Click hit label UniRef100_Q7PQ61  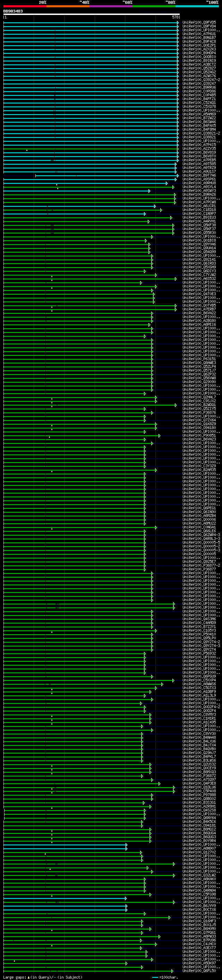click(x=199, y=932)
